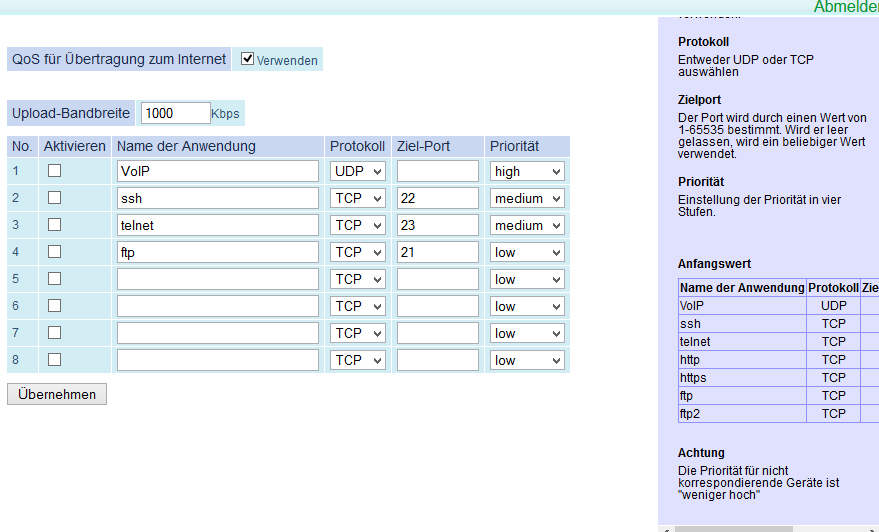The width and height of the screenshot is (879, 532).
Task: Open the VoIP protocol dropdown showing UDP
Action: point(358,172)
